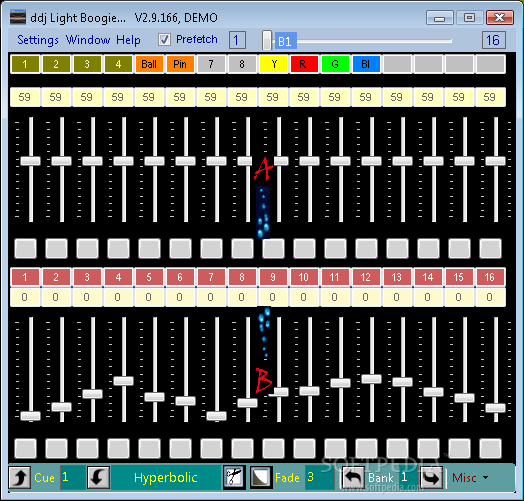524x501 pixels.
Task: Go to next bank with right arrow
Action: click(432, 478)
